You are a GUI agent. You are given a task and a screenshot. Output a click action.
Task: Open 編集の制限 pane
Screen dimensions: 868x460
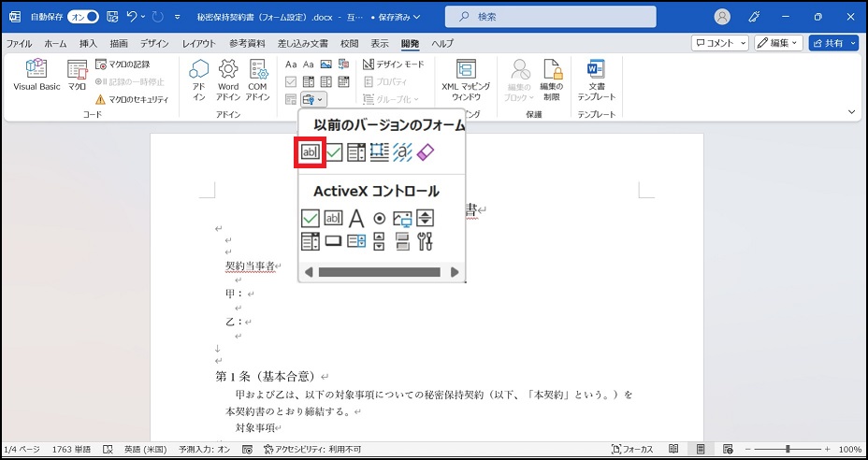coord(552,80)
